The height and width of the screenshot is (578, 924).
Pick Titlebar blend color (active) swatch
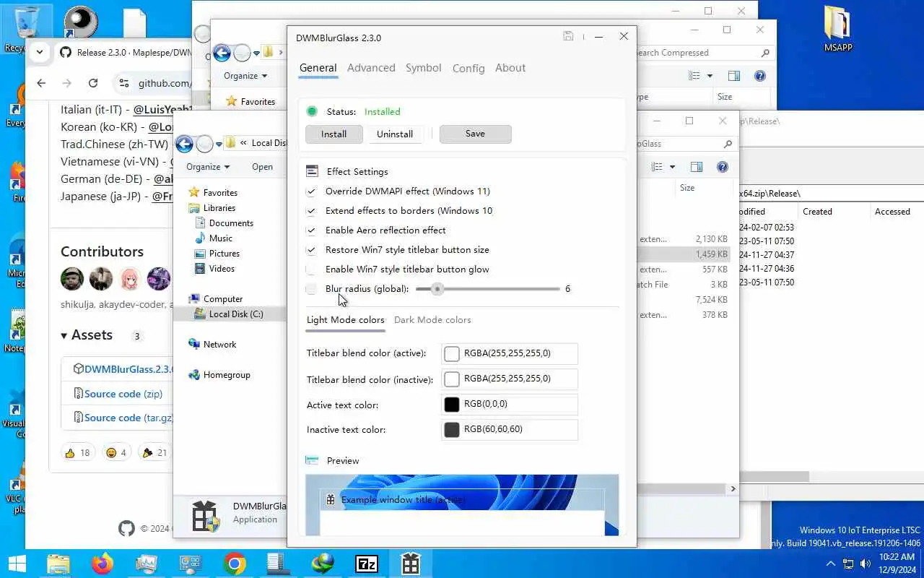[x=452, y=353]
